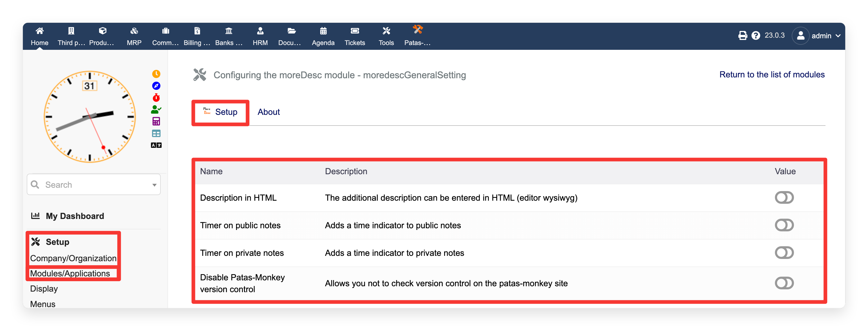Toggle Timer on private notes switch
This screenshot has height=331, width=868.
coord(784,253)
